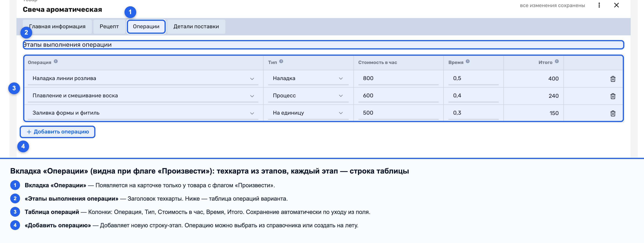
Task: Open Плавление и смешивание воска operation dropdown
Action: (143, 96)
